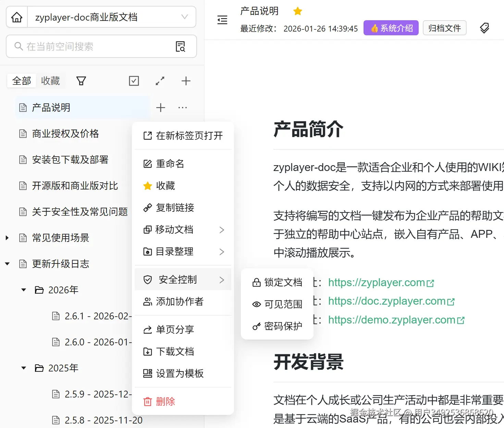Go to home via the house icon
Viewport: 504px width, 428px height.
click(x=17, y=17)
